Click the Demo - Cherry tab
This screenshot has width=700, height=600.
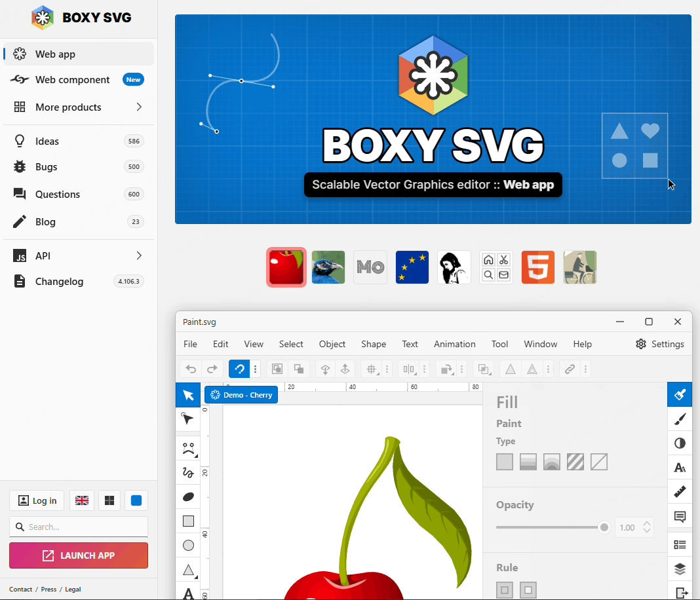(x=241, y=395)
